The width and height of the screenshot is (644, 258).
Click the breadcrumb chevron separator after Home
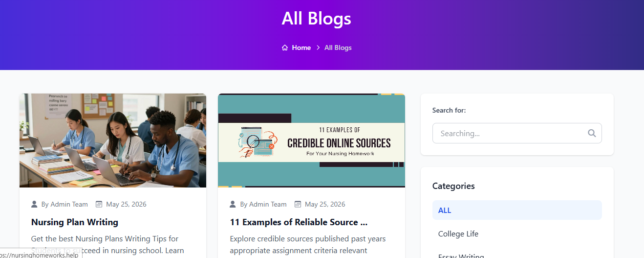[318, 47]
